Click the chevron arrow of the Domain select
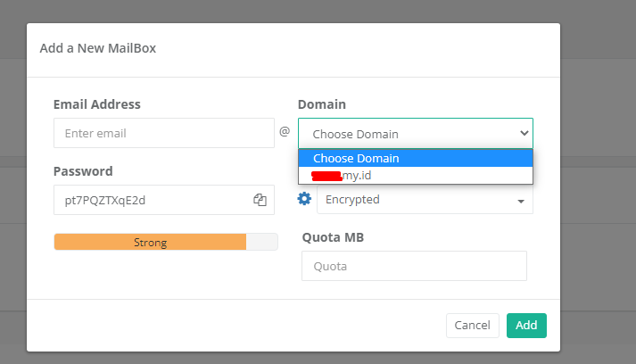This screenshot has width=636, height=364. pos(524,133)
